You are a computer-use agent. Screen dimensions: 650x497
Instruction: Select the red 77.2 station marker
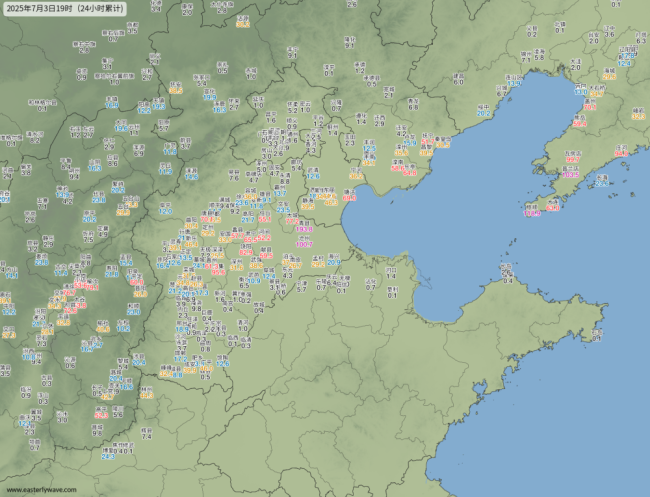pos(292,221)
